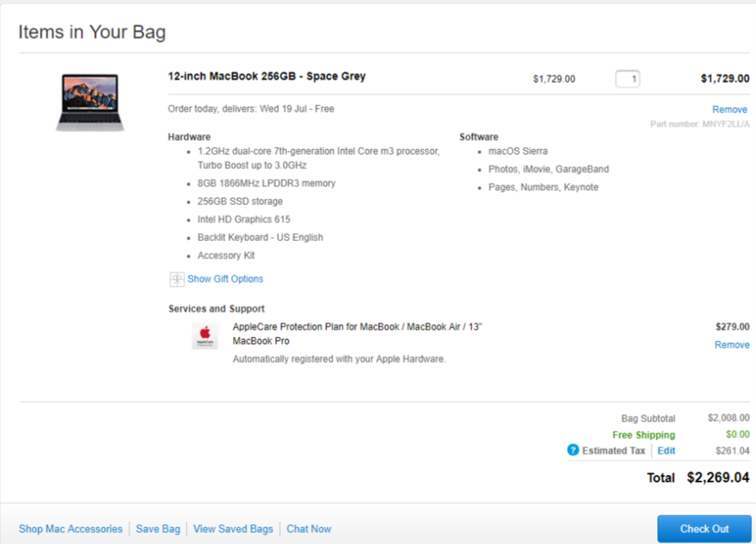Click the Bag Subtotal amount $2,008.00
This screenshot has width=756, height=544.
(x=729, y=418)
